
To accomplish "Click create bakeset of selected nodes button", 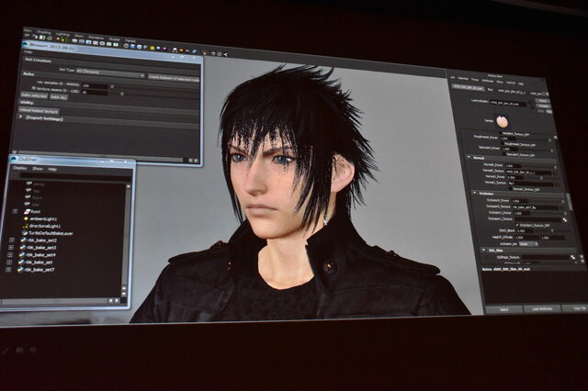I will point(174,78).
